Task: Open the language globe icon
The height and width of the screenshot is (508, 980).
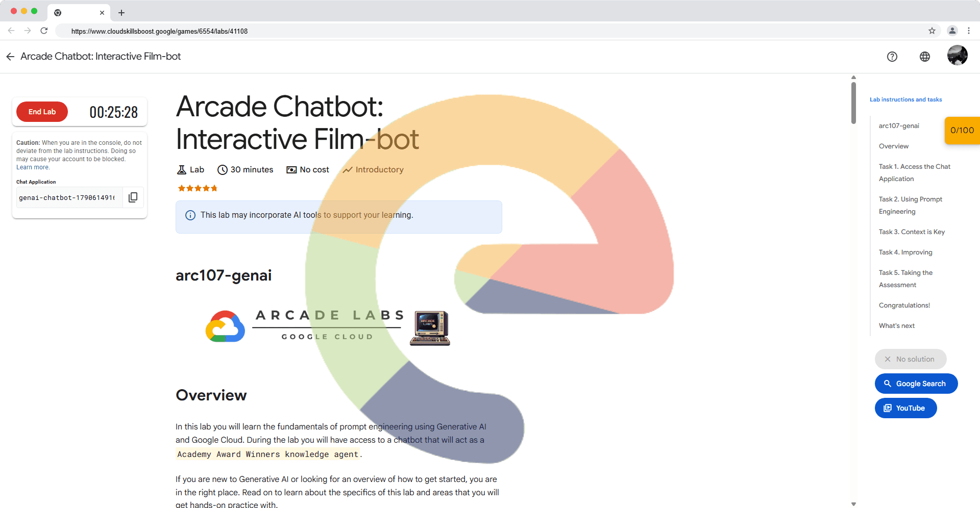Action: tap(924, 57)
